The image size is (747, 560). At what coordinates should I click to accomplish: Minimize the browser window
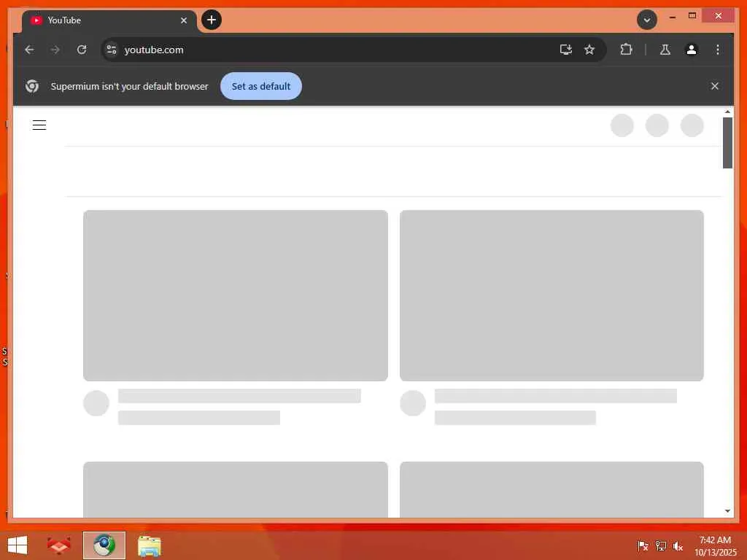point(672,16)
